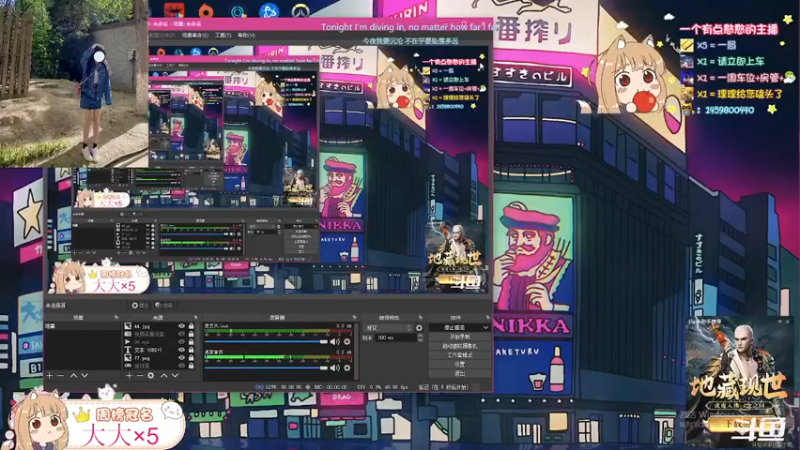Viewport: 800px width, 450px height.
Task: Lock toggle for the 99.mp4 source
Action: coord(191,342)
